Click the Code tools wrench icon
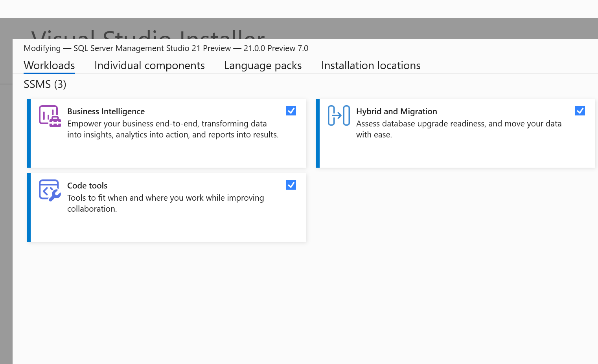This screenshot has height=364, width=598. coord(50,190)
